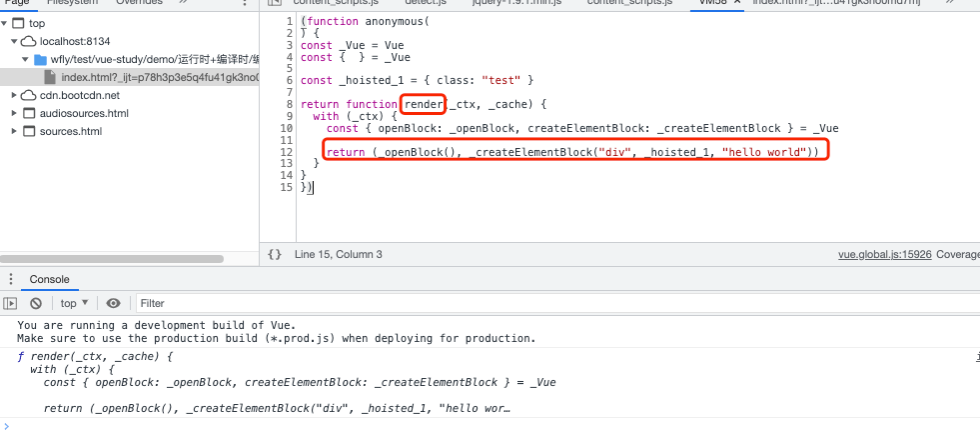Collapse the top frame tree node
The image size is (980, 433).
coord(4,24)
